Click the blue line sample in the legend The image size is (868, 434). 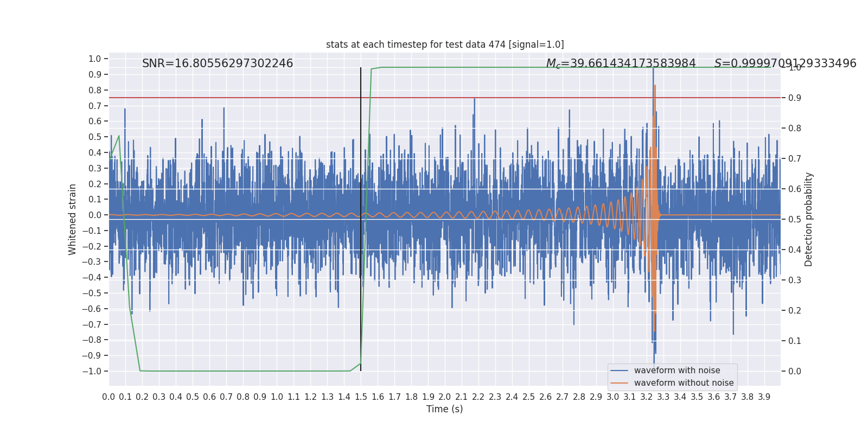(x=619, y=371)
